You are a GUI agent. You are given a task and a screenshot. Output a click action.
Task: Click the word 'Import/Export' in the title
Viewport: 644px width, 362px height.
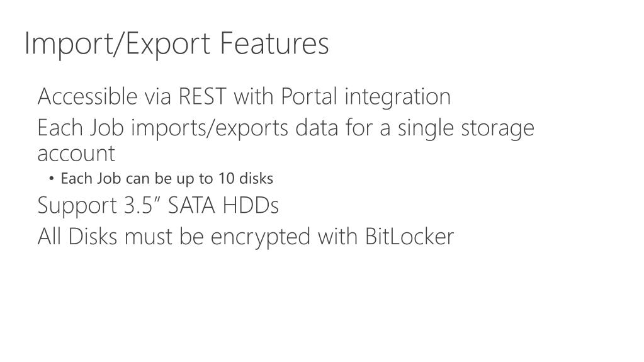[x=118, y=43]
